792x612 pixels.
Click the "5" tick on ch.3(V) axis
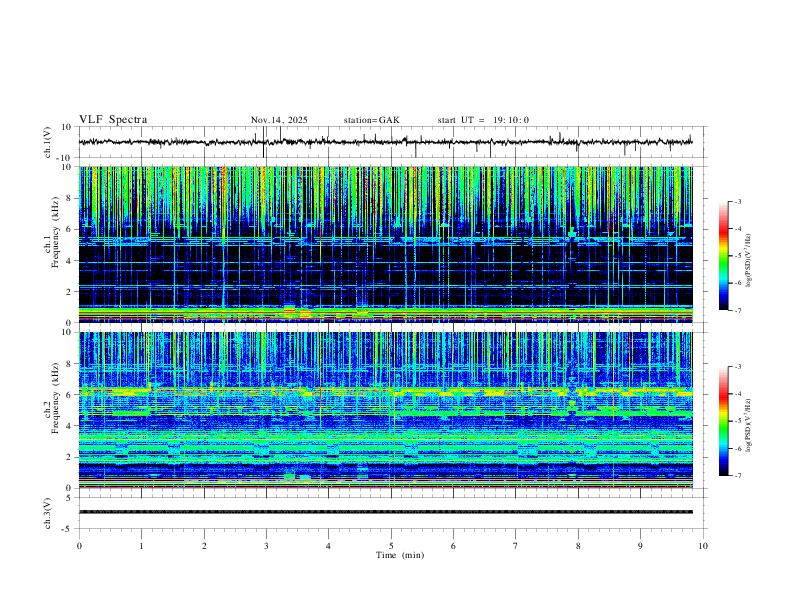pos(69,497)
